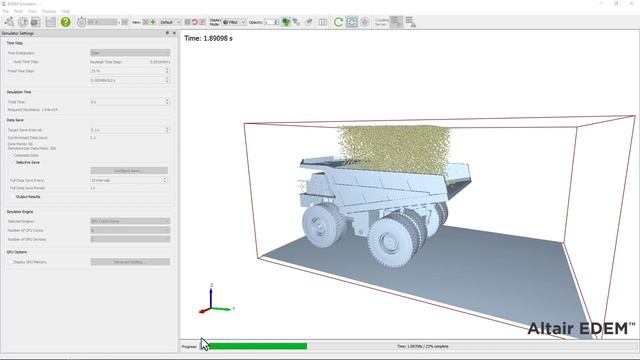
Task: Toggle the highlighted blue-framed viewer icon
Action: click(352, 22)
